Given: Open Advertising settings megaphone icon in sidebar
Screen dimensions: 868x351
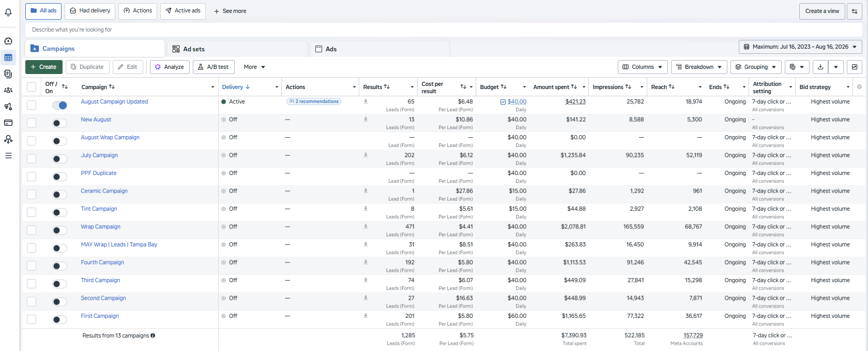Looking at the screenshot, I should 8,107.
